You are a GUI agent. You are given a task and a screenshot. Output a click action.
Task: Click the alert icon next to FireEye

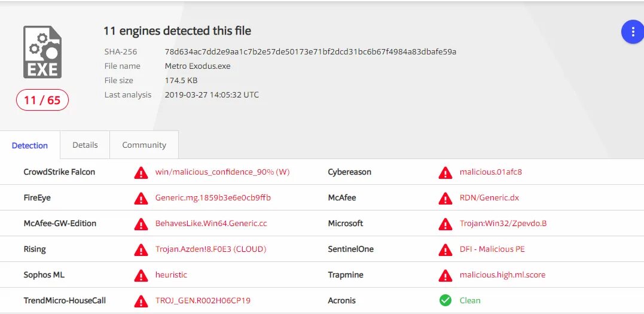point(141,198)
